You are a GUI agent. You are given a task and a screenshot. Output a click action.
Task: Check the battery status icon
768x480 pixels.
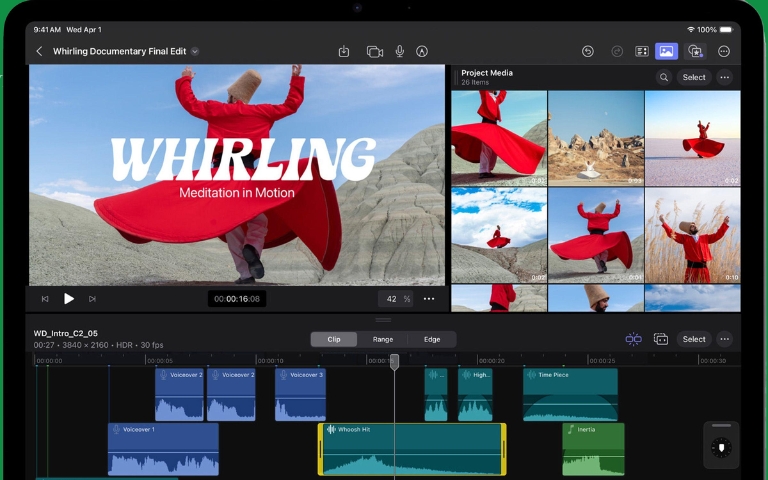tap(726, 29)
